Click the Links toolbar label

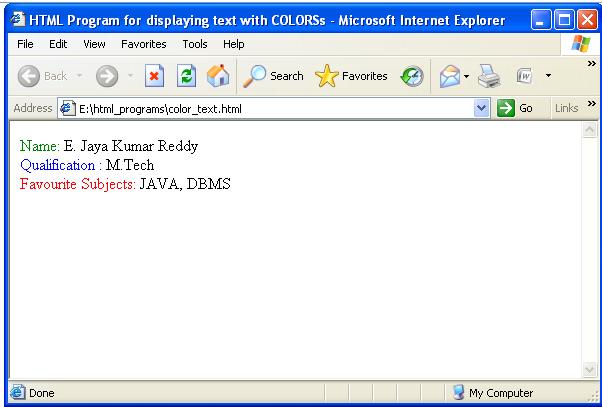click(x=566, y=108)
